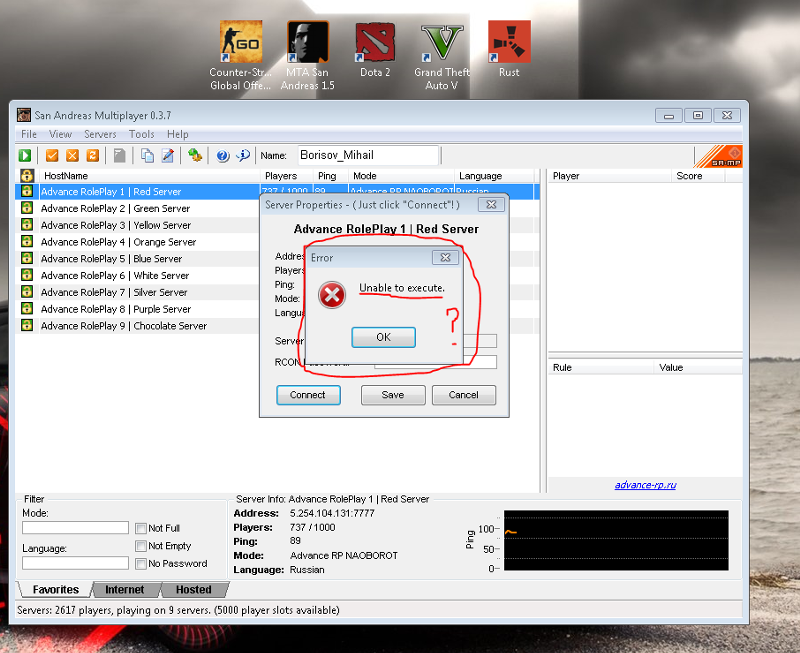Open the blue Help question mark icon
Screen dimensions: 800x653
[x=222, y=155]
